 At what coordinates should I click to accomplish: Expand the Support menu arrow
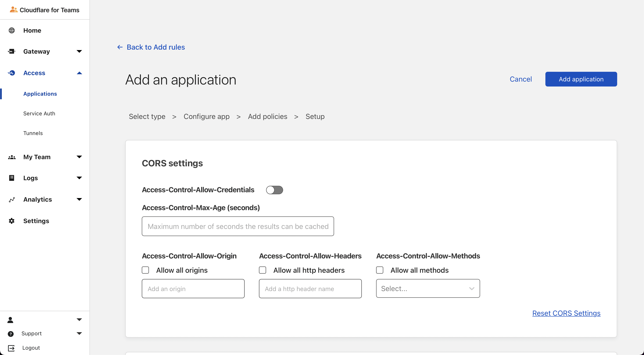pyautogui.click(x=79, y=334)
